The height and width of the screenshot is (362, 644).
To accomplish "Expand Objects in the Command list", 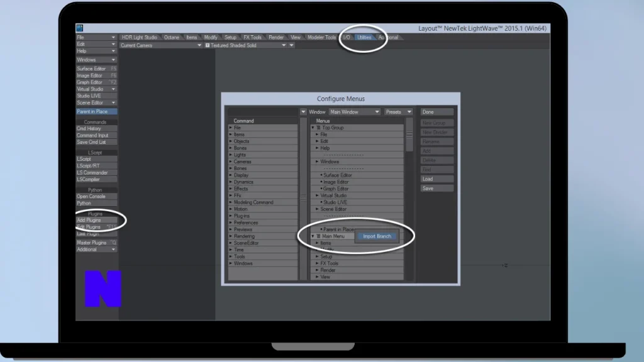I will pos(231,141).
